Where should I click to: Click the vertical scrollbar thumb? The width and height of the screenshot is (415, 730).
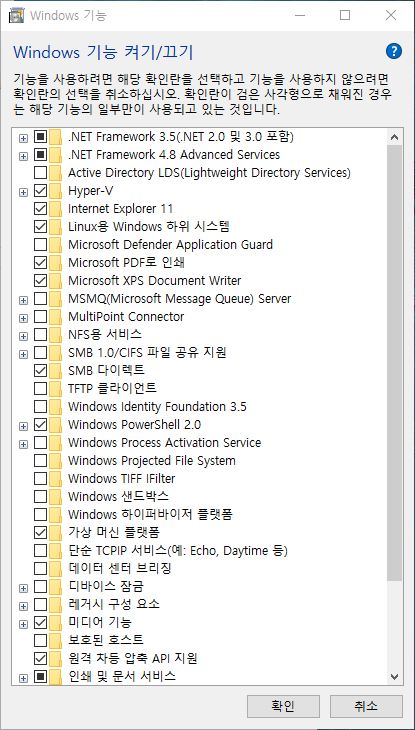pos(395,362)
